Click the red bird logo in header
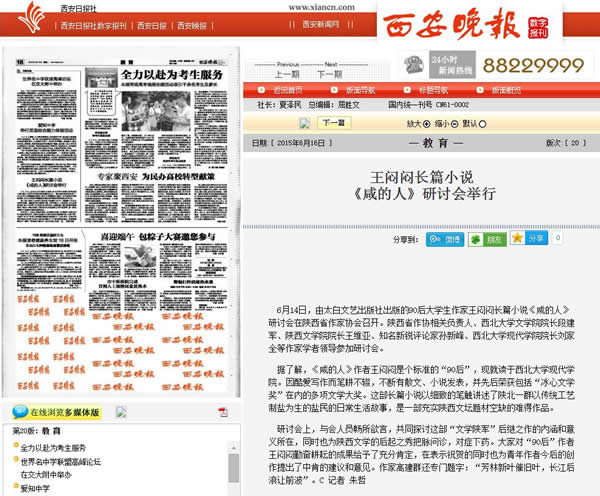 (x=32, y=18)
